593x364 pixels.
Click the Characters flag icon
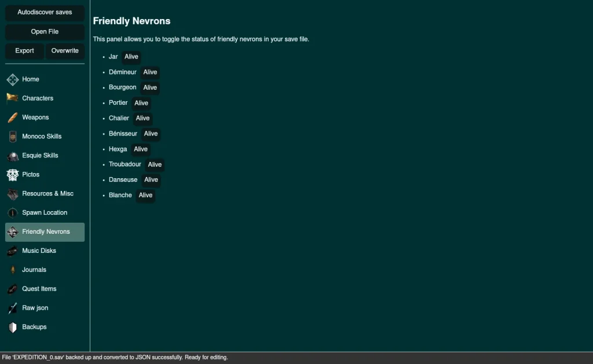tap(13, 98)
